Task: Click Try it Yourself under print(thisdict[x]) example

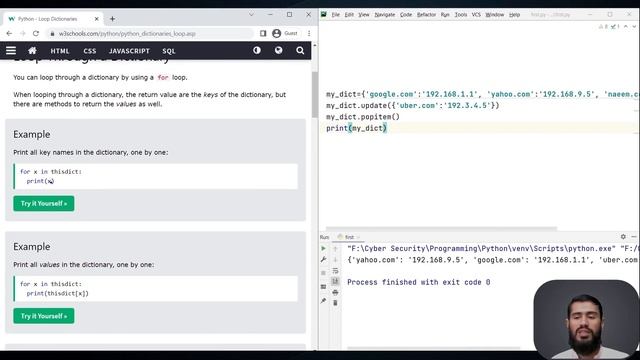Action: (x=44, y=316)
